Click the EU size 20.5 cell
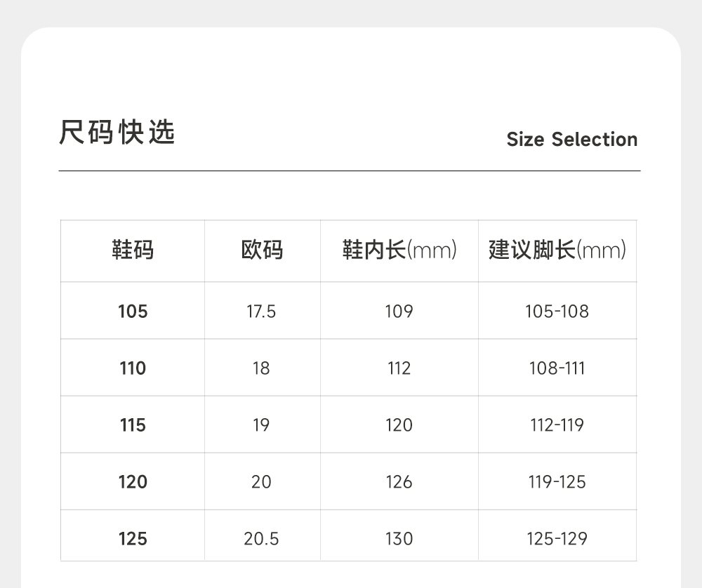Screen dimensions: 702x588 click(x=261, y=538)
